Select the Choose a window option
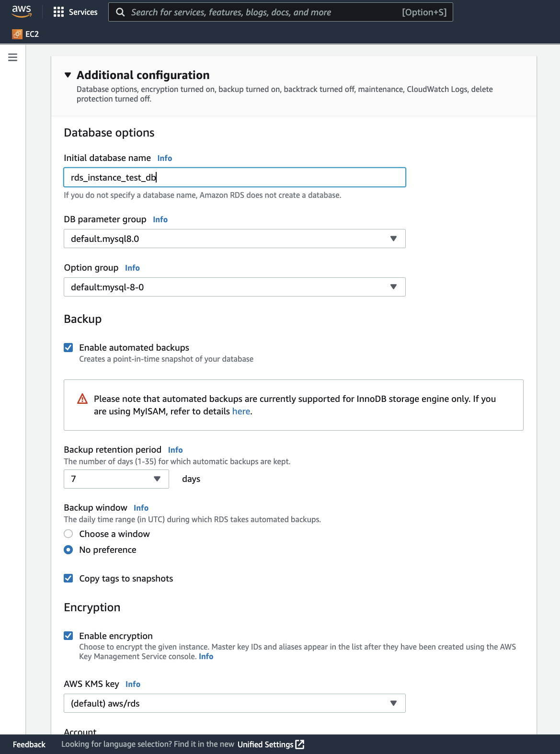Image resolution: width=560 pixels, height=754 pixels. click(69, 534)
